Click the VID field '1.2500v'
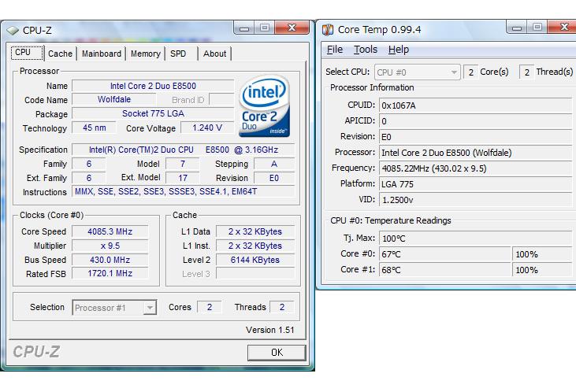This screenshot has width=576, height=392. pyautogui.click(x=476, y=200)
